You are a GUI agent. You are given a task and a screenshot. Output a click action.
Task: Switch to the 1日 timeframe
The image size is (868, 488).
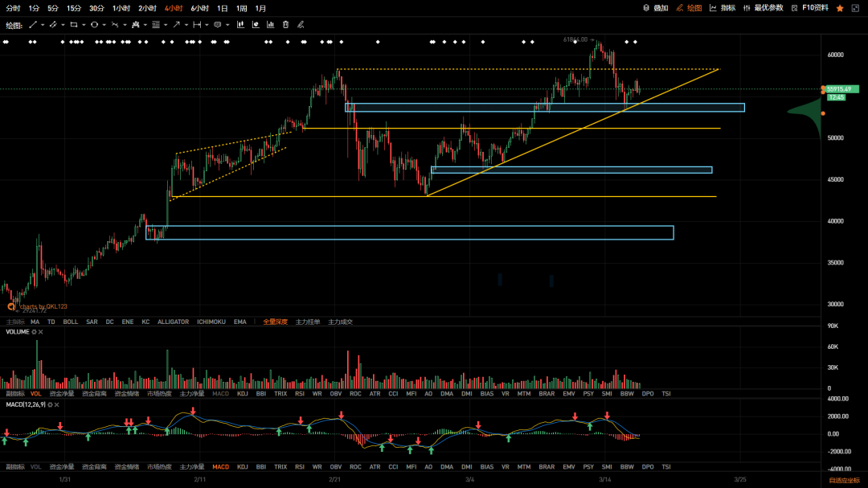[x=223, y=8]
